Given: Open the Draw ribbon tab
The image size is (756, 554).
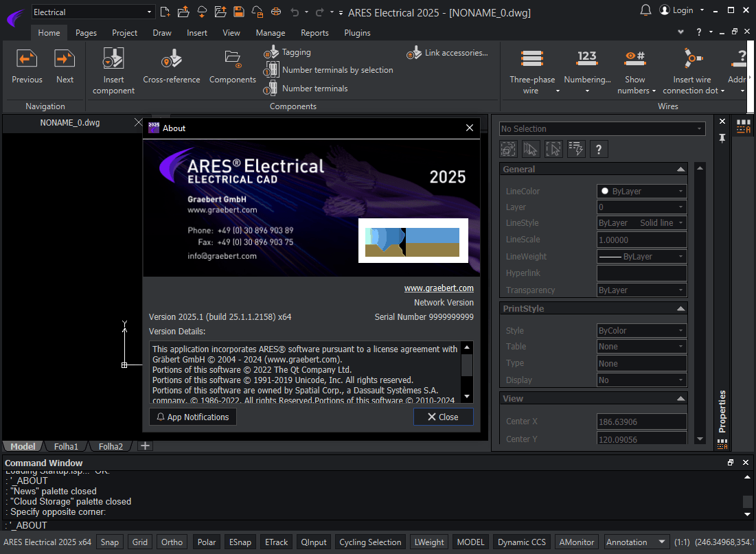Looking at the screenshot, I should [162, 33].
